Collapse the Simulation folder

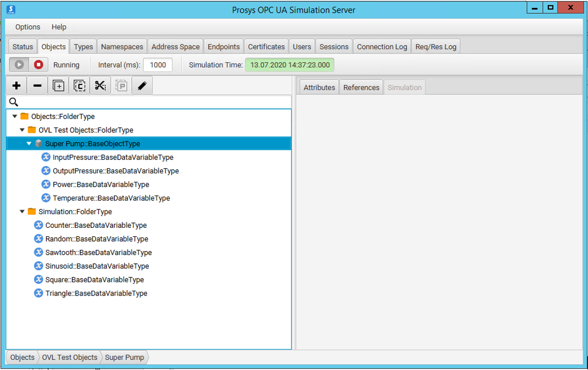click(22, 211)
